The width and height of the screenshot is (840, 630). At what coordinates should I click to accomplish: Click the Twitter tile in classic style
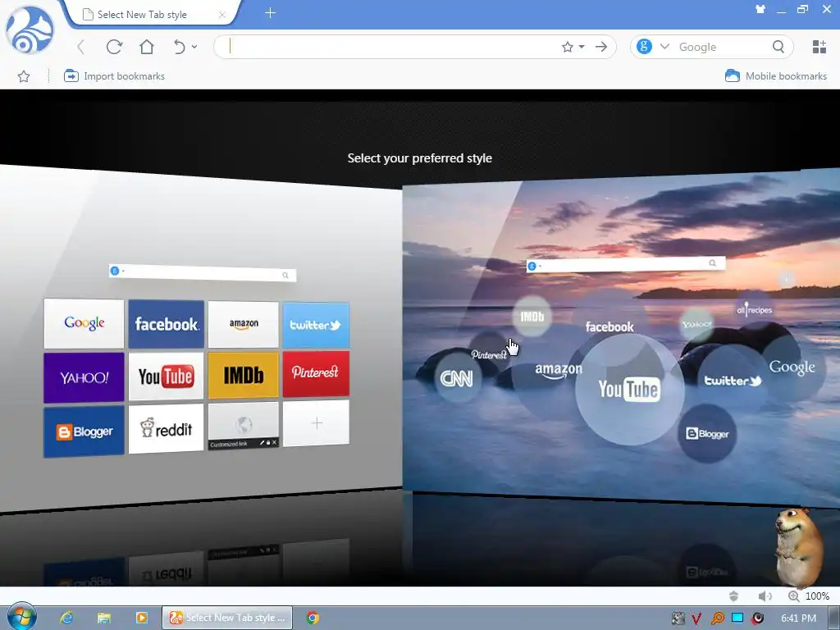point(316,325)
